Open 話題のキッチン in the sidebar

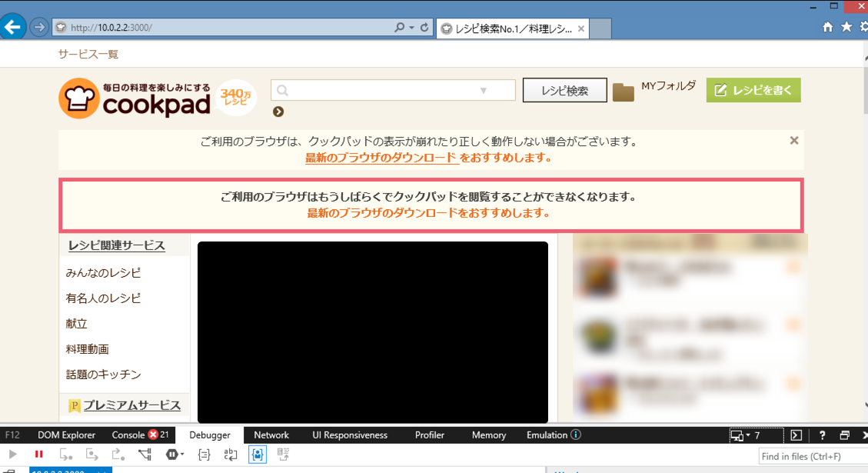(104, 375)
